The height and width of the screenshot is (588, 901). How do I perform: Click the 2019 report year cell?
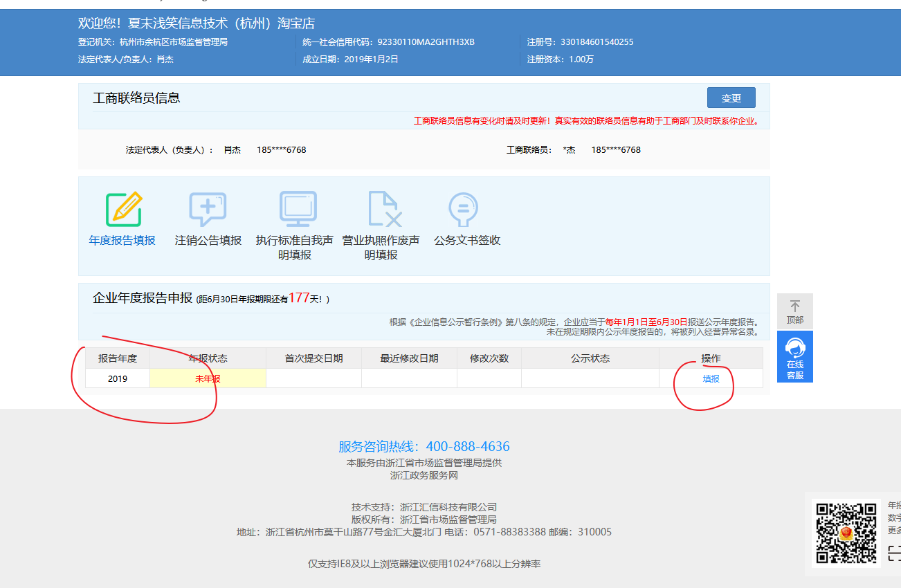click(x=118, y=378)
